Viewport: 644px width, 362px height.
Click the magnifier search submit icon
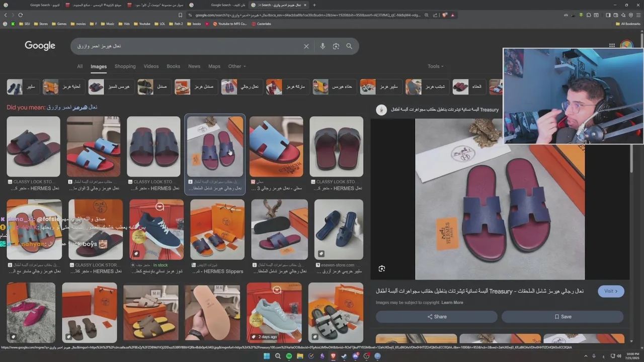[349, 46]
